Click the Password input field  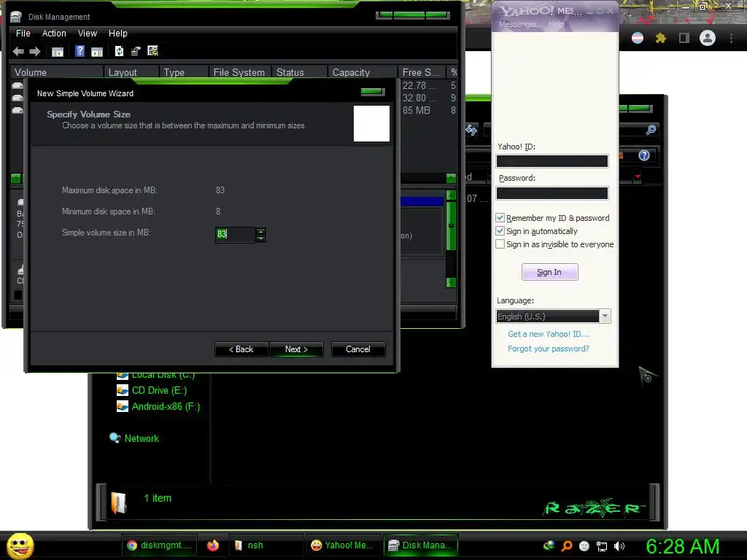tap(551, 192)
